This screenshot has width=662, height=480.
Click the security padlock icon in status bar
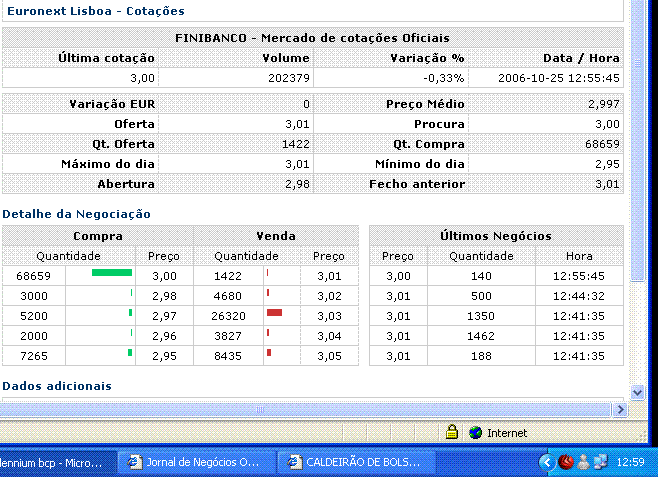(451, 432)
